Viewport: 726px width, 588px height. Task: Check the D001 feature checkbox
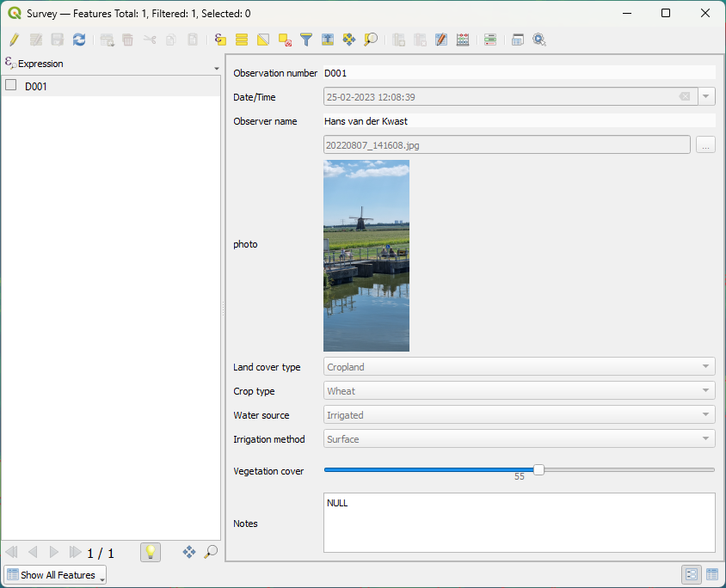(11, 85)
